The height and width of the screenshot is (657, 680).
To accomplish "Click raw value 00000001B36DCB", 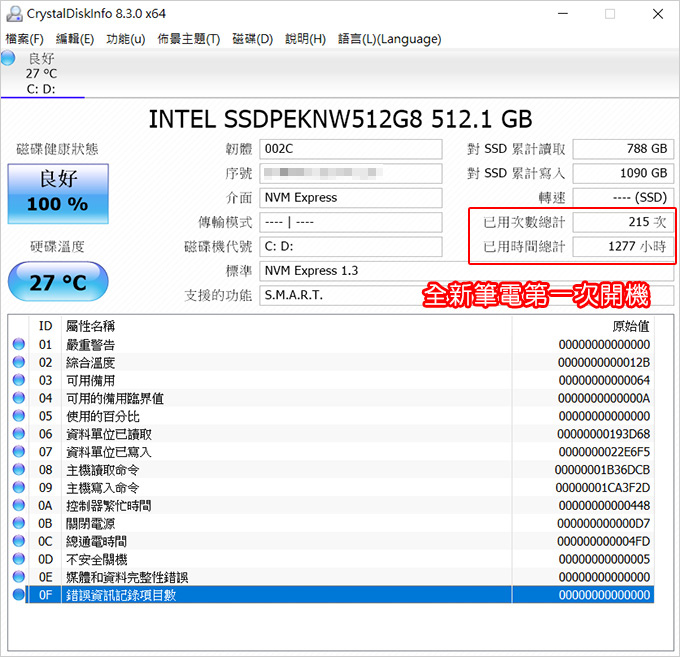I will [x=602, y=470].
